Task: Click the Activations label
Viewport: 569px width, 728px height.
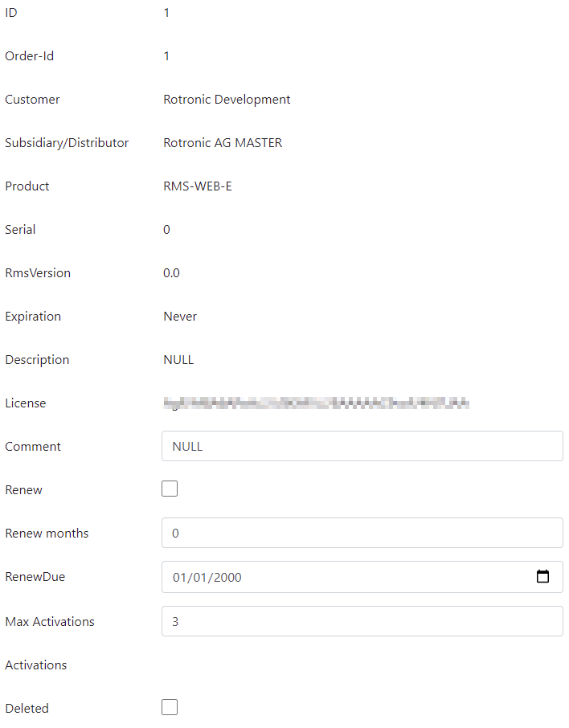Action: [x=36, y=665]
